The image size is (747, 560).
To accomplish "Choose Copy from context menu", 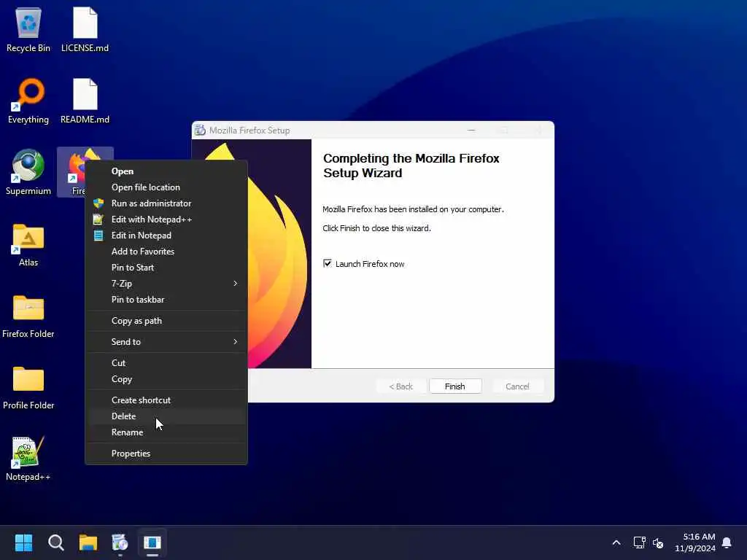I will pyautogui.click(x=166, y=379).
